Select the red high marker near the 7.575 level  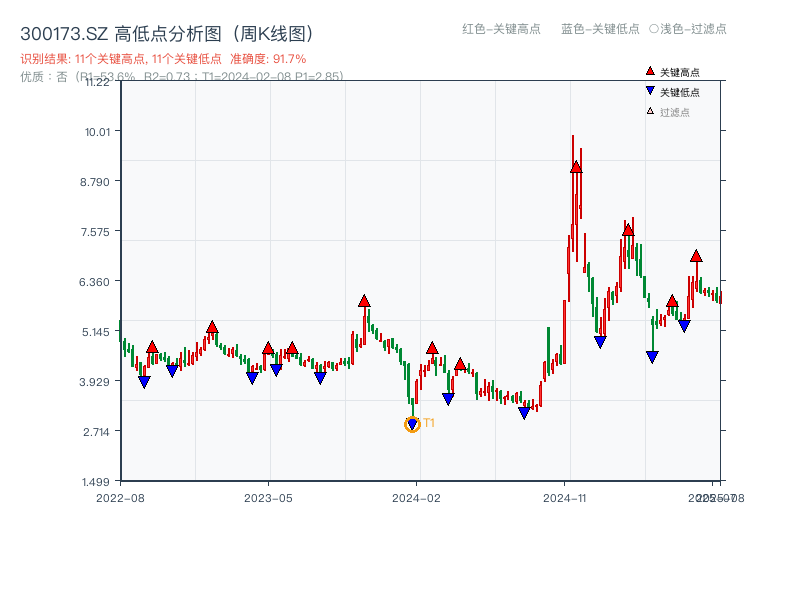tap(628, 230)
